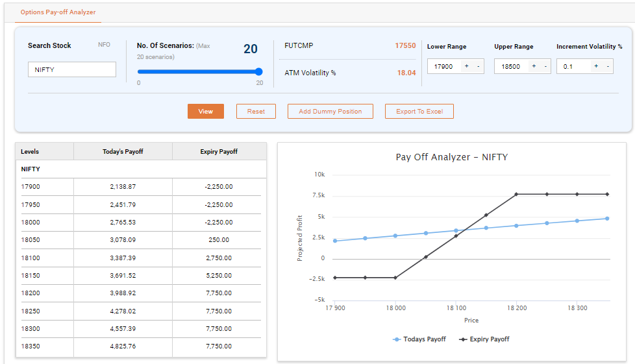Screen dimensions: 635x364
Task: Focus the Search Stock input field
Action: [x=71, y=69]
